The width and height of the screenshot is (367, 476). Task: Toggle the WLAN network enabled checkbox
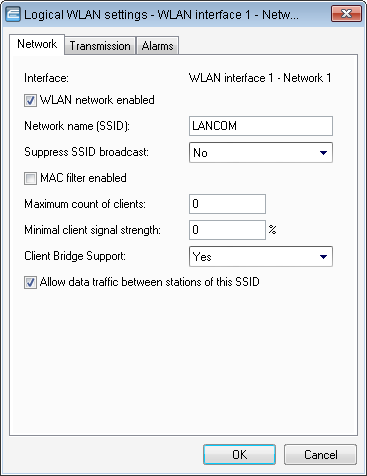coord(30,100)
